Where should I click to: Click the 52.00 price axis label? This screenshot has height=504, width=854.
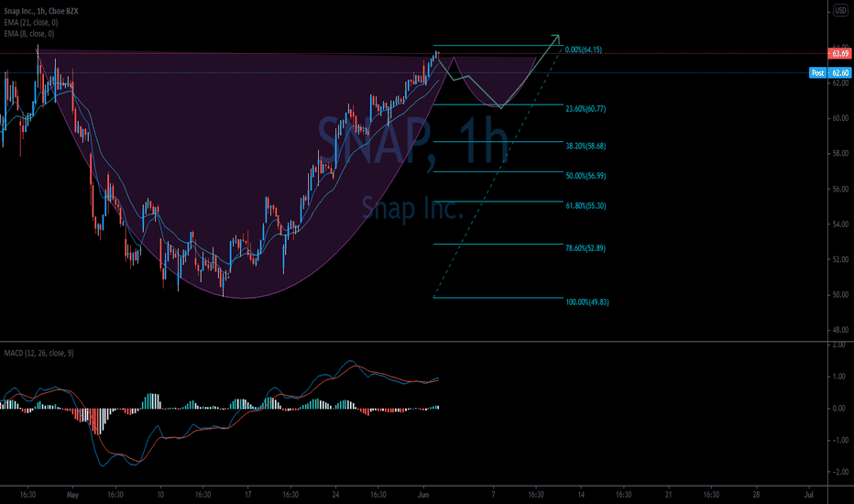pyautogui.click(x=840, y=259)
